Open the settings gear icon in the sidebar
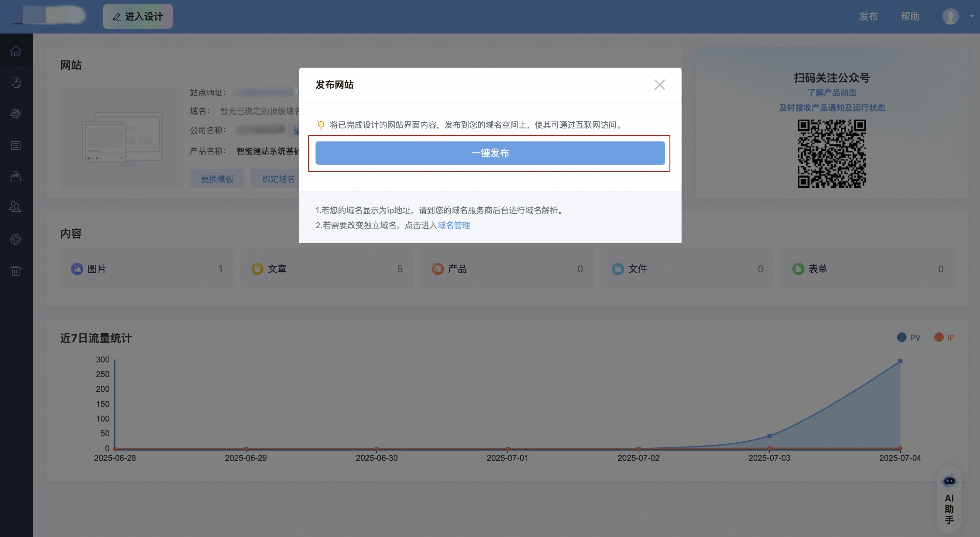 click(16, 239)
